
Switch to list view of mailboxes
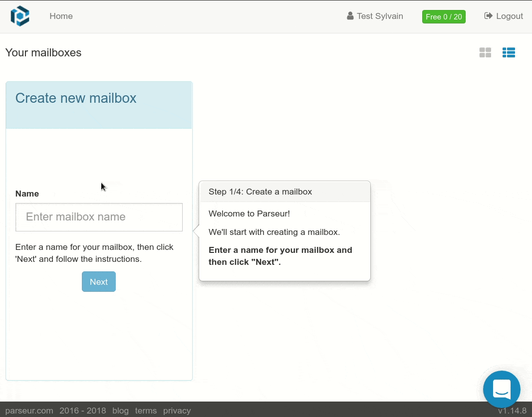point(509,52)
